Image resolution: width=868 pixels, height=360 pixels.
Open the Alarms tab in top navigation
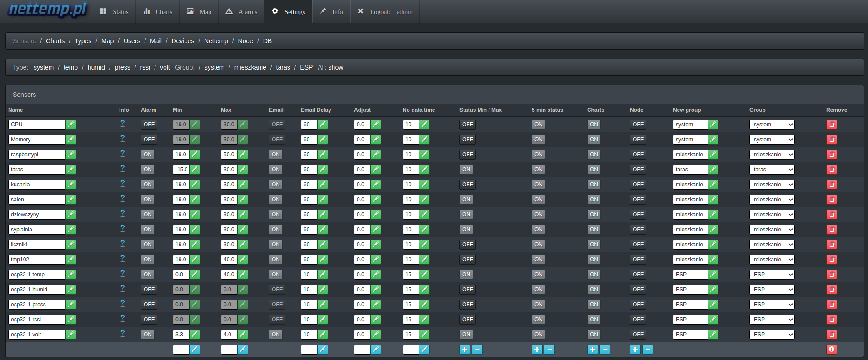(242, 12)
